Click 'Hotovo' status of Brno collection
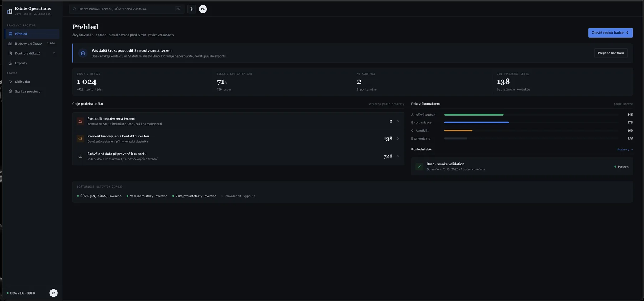Screen dimensions: 644x301 point(621,167)
